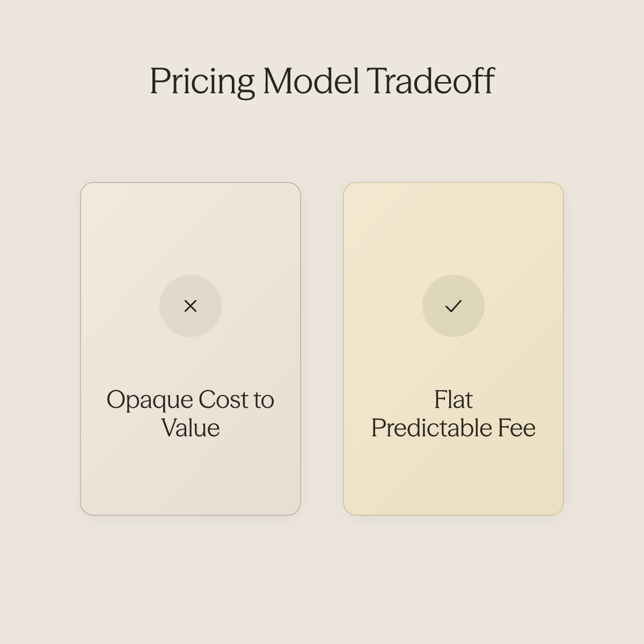This screenshot has height=644, width=644.
Task: Select the Flat Predictable Fee label
Action: point(453,414)
